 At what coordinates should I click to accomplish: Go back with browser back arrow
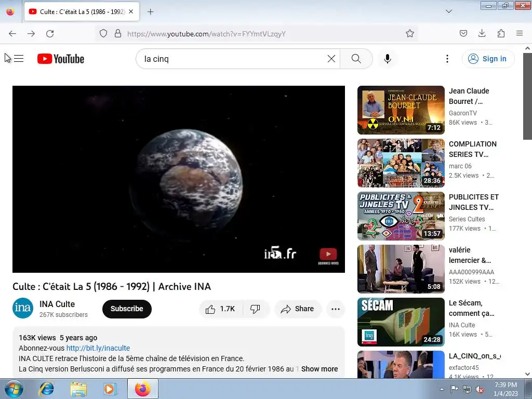point(12,34)
